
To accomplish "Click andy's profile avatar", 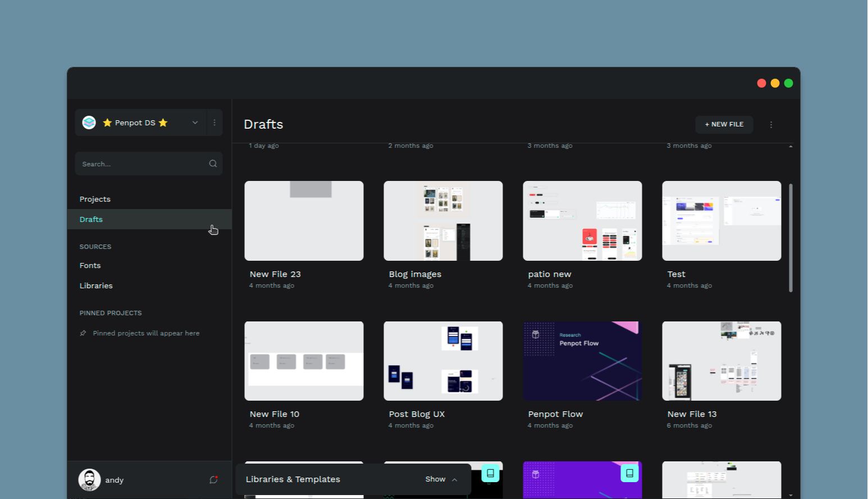I will (89, 479).
